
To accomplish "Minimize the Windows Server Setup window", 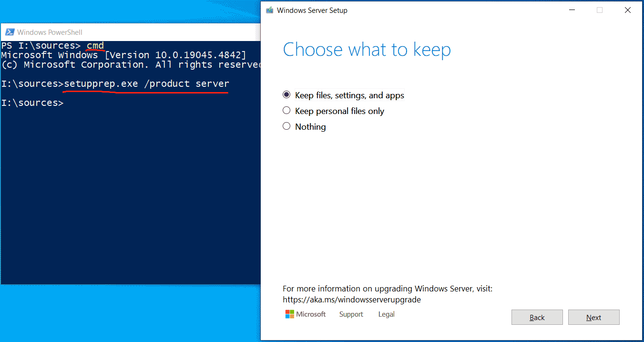I will tap(572, 10).
